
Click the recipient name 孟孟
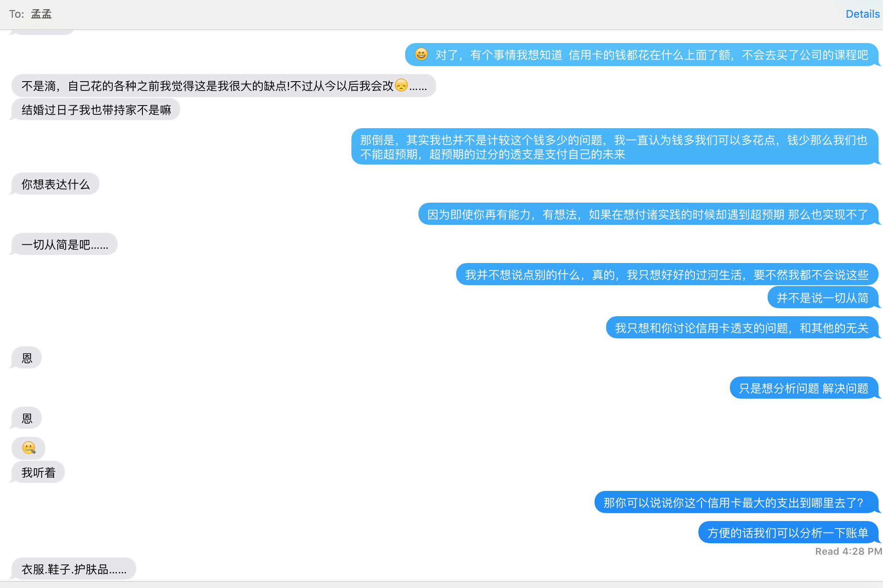(x=41, y=14)
